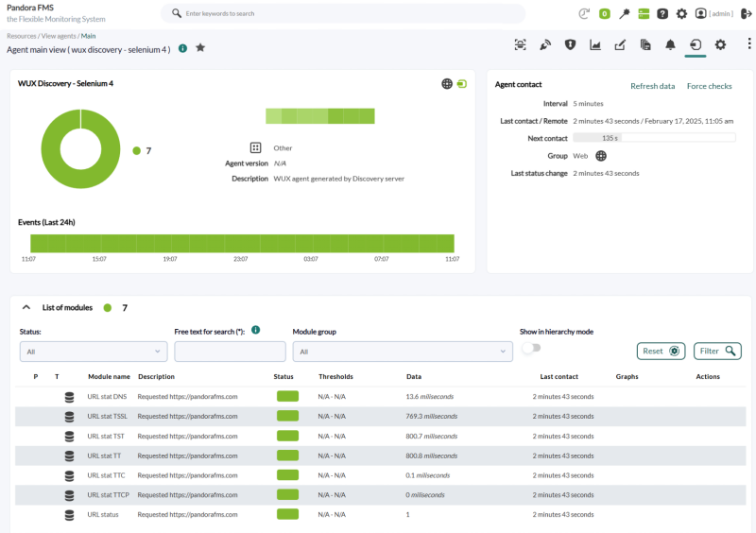Click the green status swatch for URL stat TT
Viewport: 756px width, 533px height.
point(287,456)
